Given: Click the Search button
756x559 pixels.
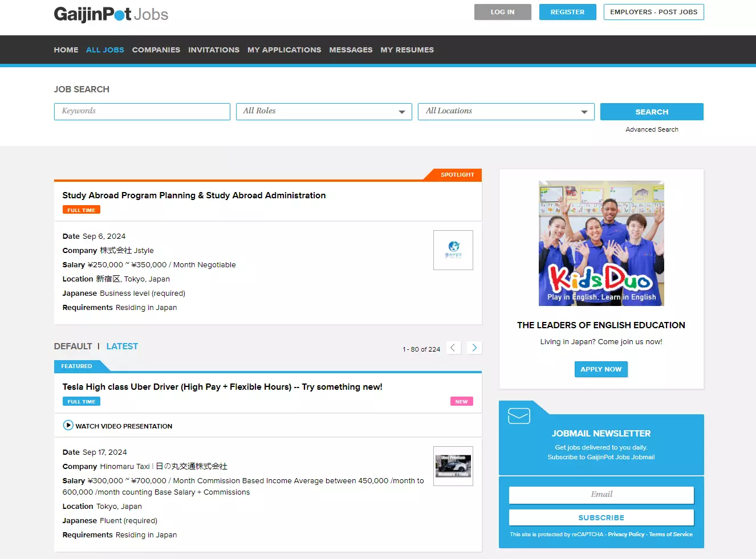Looking at the screenshot, I should [652, 112].
